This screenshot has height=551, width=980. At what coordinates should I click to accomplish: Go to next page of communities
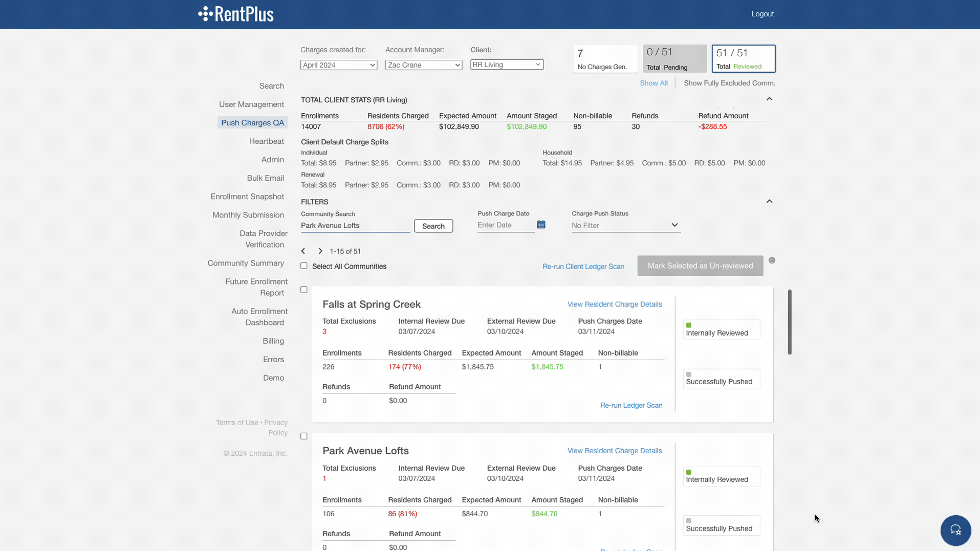pos(320,251)
